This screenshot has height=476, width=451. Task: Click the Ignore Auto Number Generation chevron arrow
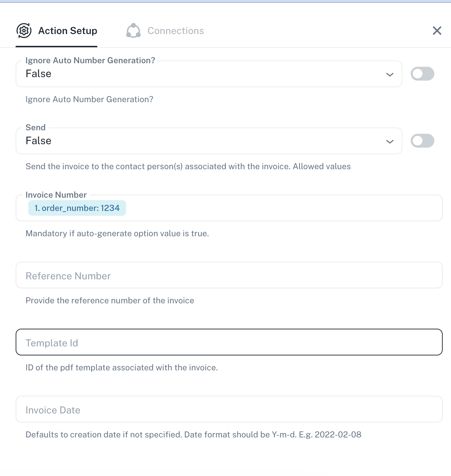(x=390, y=74)
